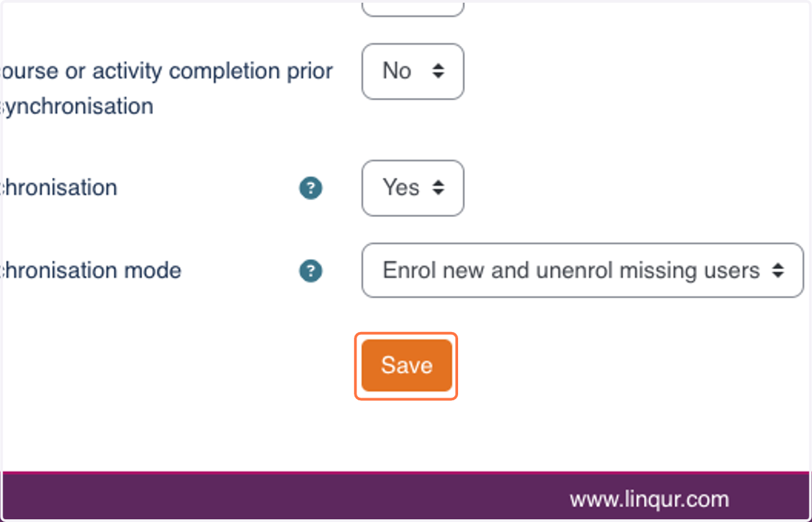This screenshot has height=522, width=812.
Task: Click arrows on the Enrol new users dropdown
Action: [777, 270]
